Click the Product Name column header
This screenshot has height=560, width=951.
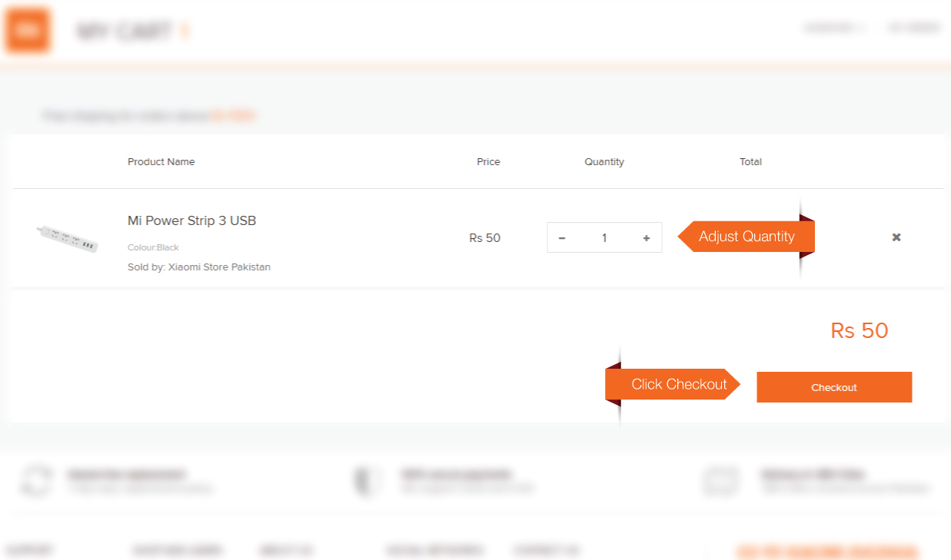pyautogui.click(x=161, y=161)
